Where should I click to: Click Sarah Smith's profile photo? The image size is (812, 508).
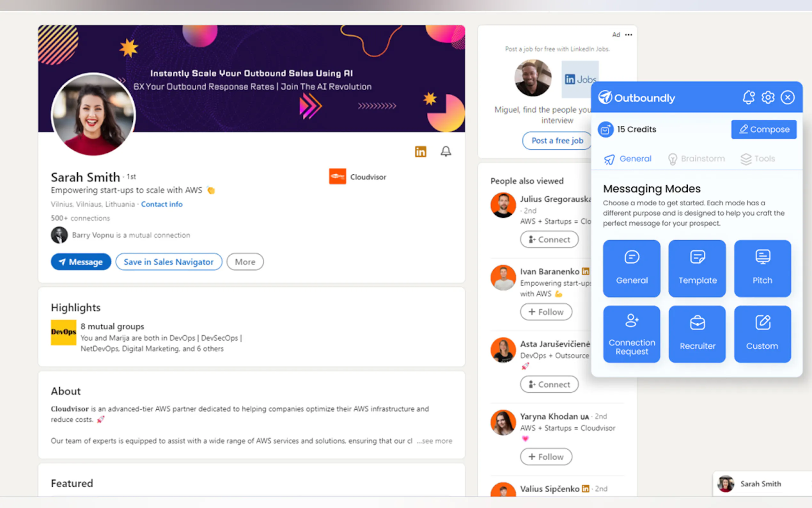(x=93, y=114)
